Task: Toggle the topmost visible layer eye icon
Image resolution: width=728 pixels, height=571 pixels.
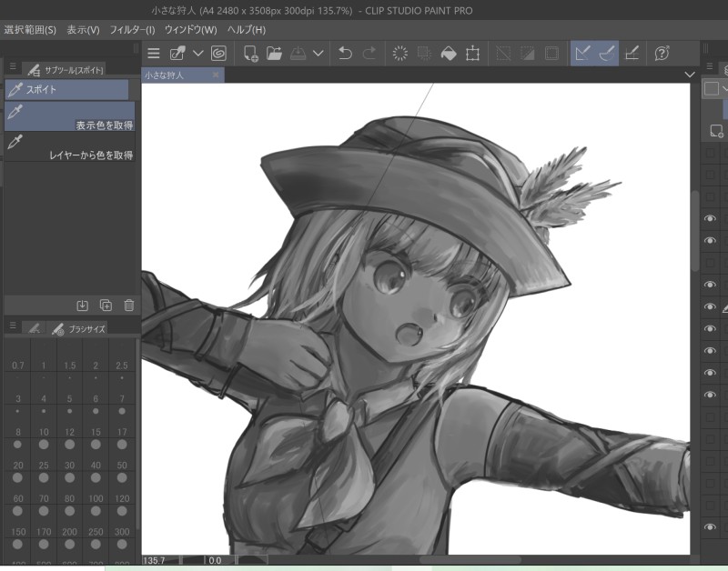Action: [711, 219]
